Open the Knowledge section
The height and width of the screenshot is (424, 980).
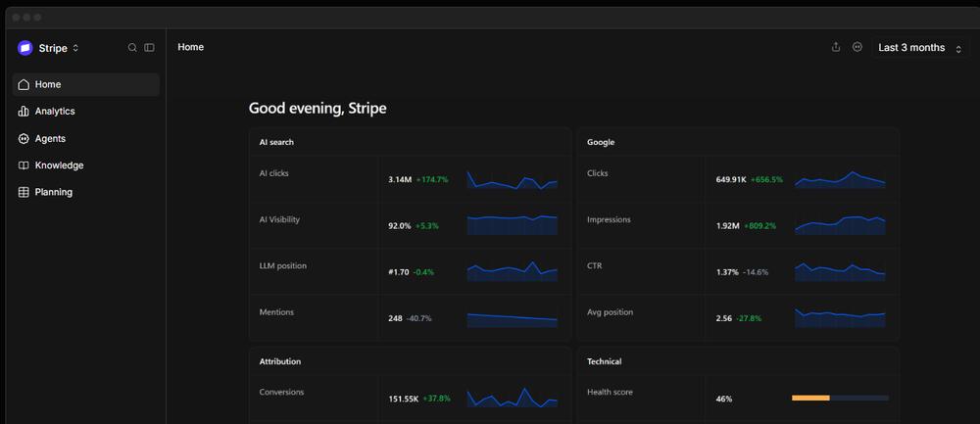point(85,165)
